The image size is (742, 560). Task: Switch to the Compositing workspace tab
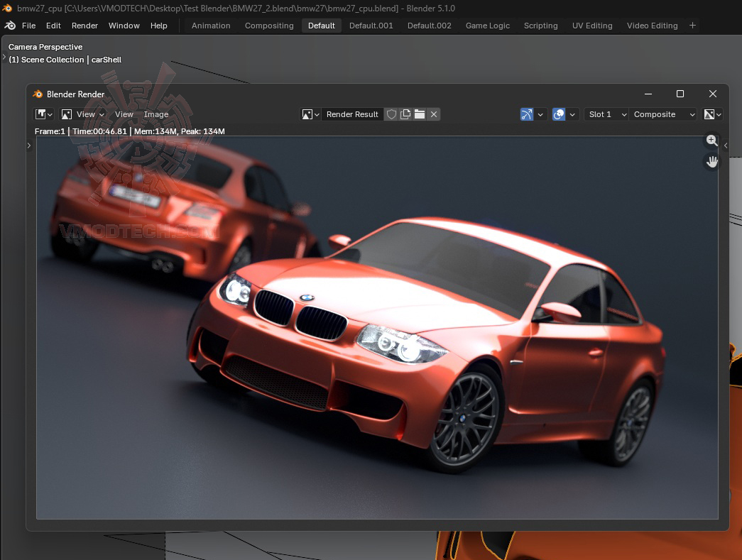click(x=269, y=26)
